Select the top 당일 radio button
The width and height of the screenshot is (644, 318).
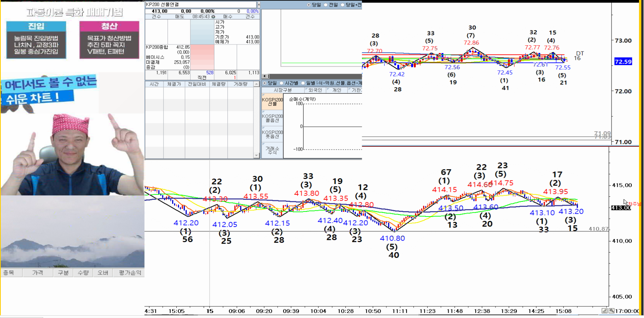tap(309, 5)
